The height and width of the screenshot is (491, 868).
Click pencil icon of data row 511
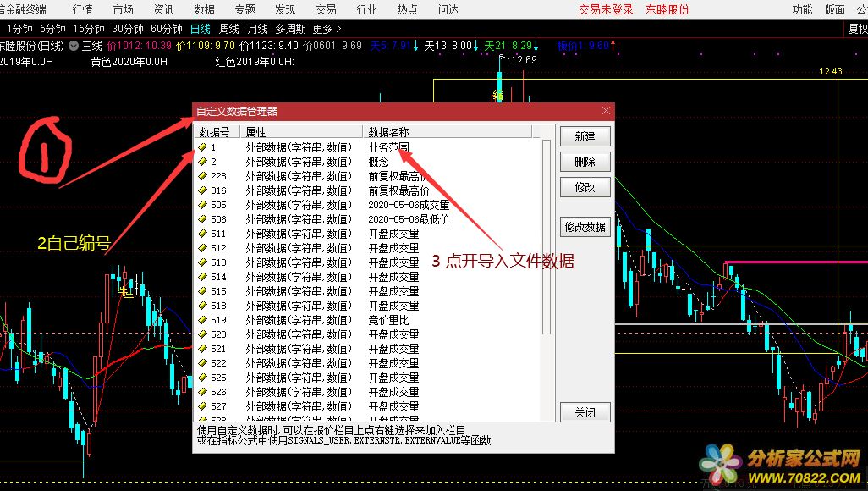pyautogui.click(x=202, y=234)
